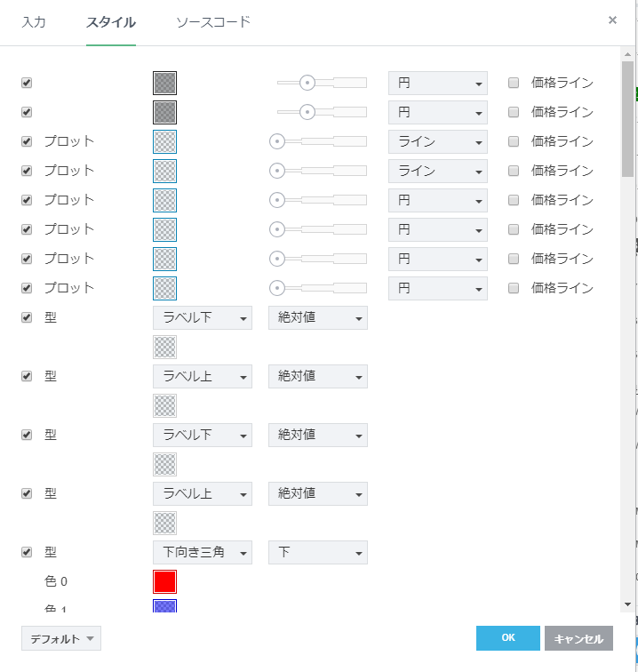The width and height of the screenshot is (638, 672).
Task: Toggle the first プロット checkbox
Action: (x=27, y=141)
